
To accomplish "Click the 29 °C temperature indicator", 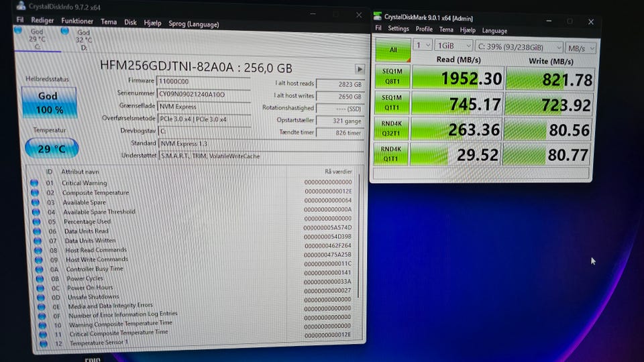I will 52,148.
